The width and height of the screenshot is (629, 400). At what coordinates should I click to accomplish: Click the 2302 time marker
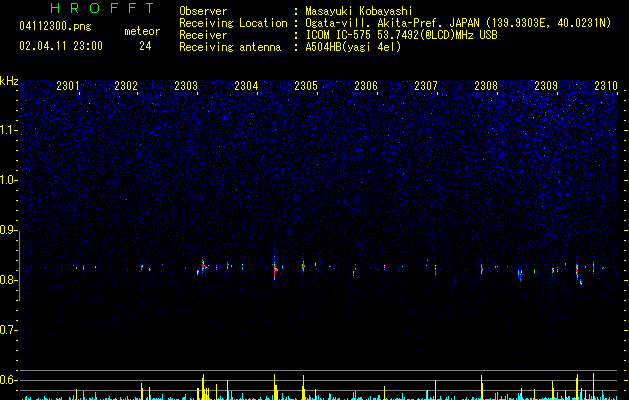click(x=126, y=85)
